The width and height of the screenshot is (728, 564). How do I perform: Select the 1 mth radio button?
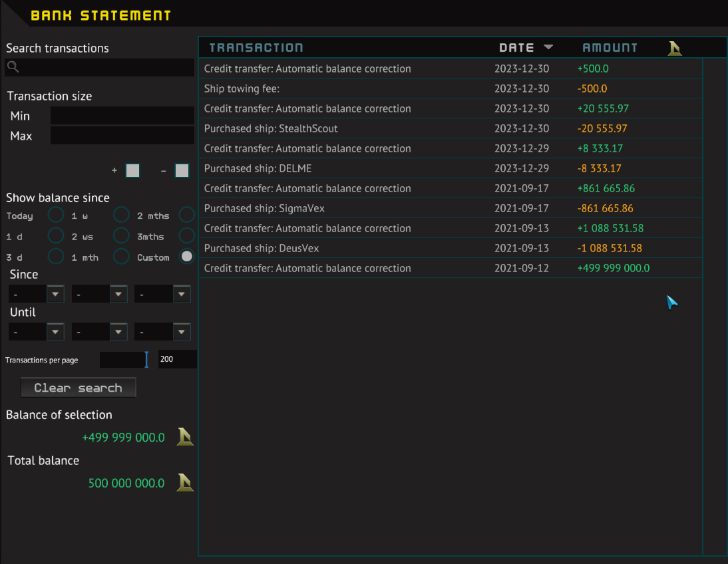pos(121,257)
